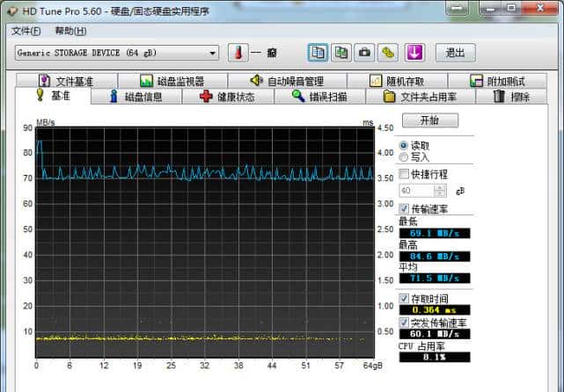Open the 文件基准 tab
The image size is (564, 392).
67,81
